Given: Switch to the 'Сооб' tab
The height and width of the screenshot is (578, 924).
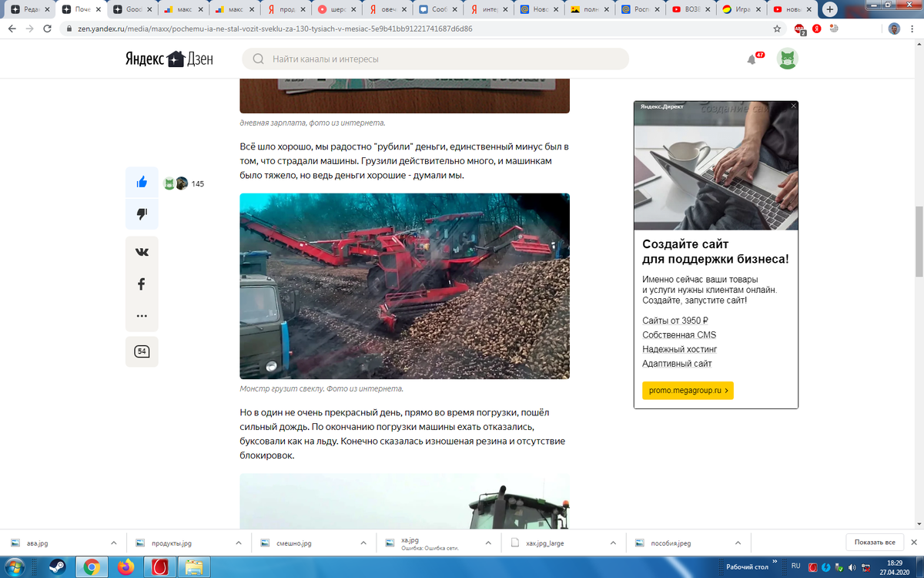Looking at the screenshot, I should click(437, 9).
